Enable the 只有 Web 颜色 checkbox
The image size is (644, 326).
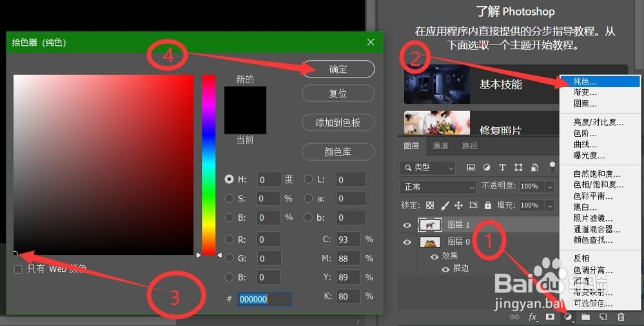pos(18,270)
